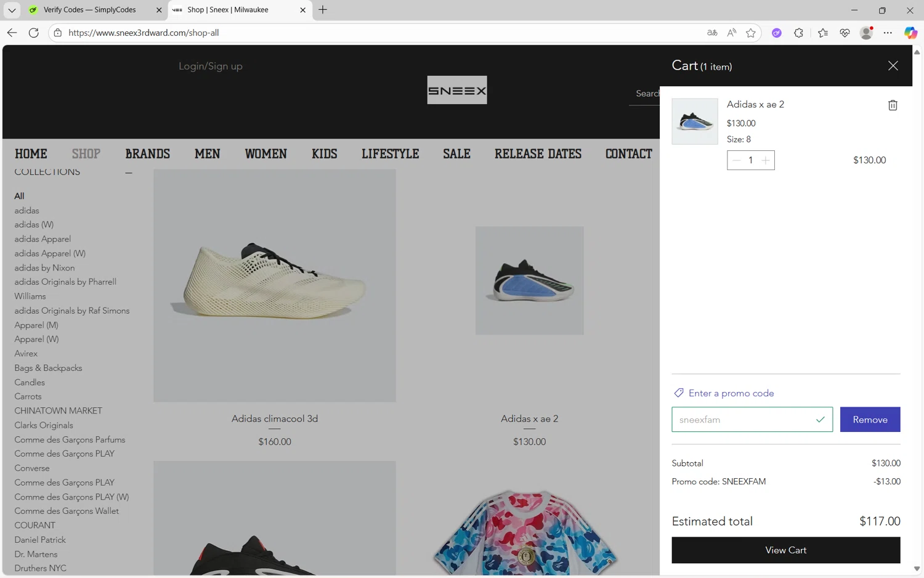Select the adidas by Nixon collection
Screen dimensions: 924x578
click(x=44, y=268)
